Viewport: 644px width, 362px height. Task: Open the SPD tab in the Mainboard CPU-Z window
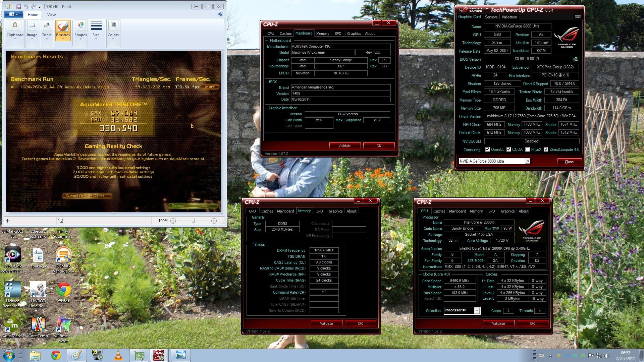pyautogui.click(x=338, y=34)
